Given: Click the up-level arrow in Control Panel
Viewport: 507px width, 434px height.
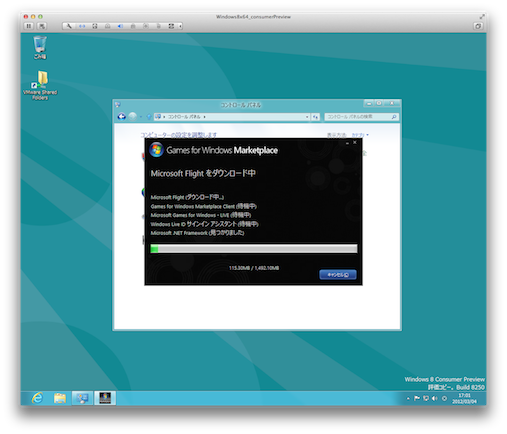Looking at the screenshot, I should [149, 117].
